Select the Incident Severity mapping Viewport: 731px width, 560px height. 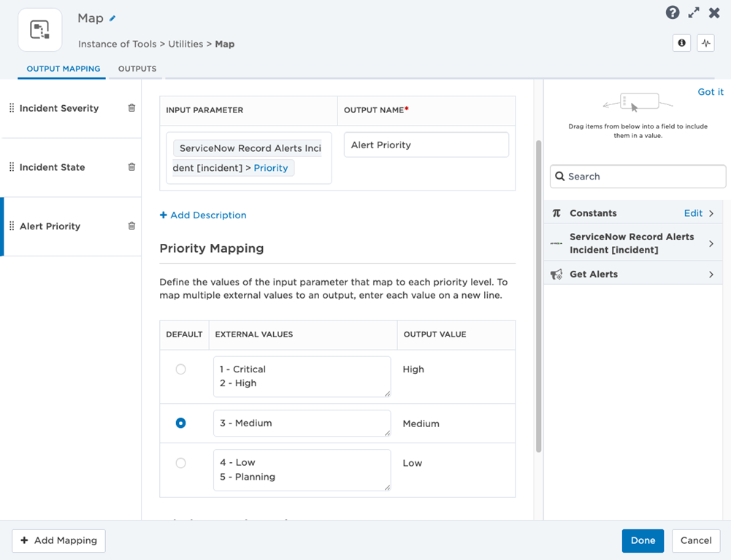[71, 108]
